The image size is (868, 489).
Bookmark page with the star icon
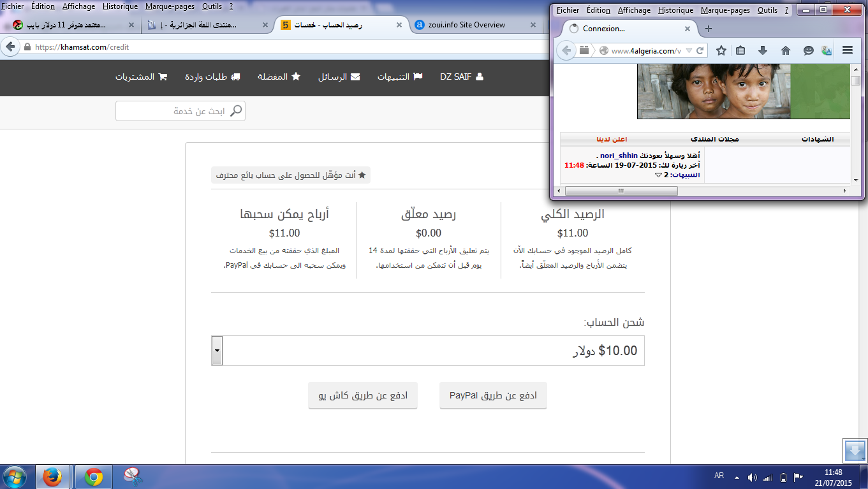(x=721, y=50)
